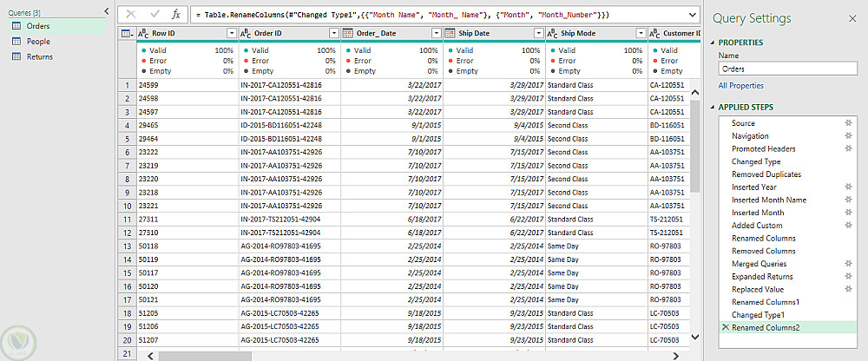The width and height of the screenshot is (868, 361).
Task: Click the formula bar confirm checkmark icon
Action: tap(155, 15)
